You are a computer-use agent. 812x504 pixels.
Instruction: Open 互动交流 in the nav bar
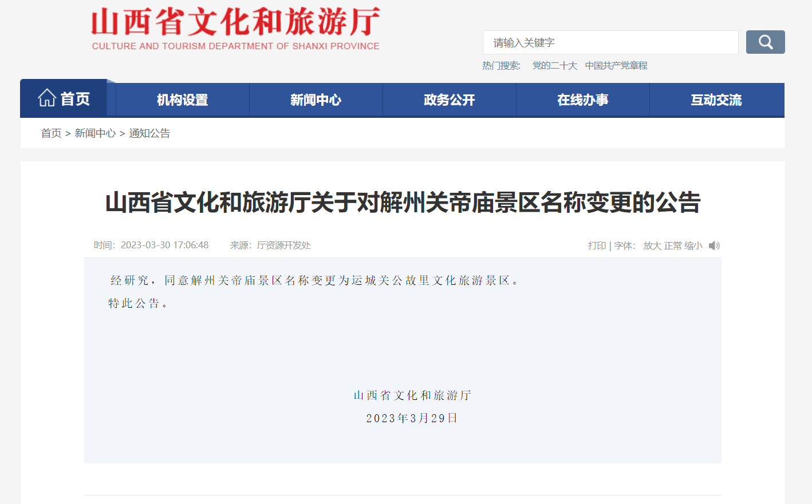(x=716, y=100)
